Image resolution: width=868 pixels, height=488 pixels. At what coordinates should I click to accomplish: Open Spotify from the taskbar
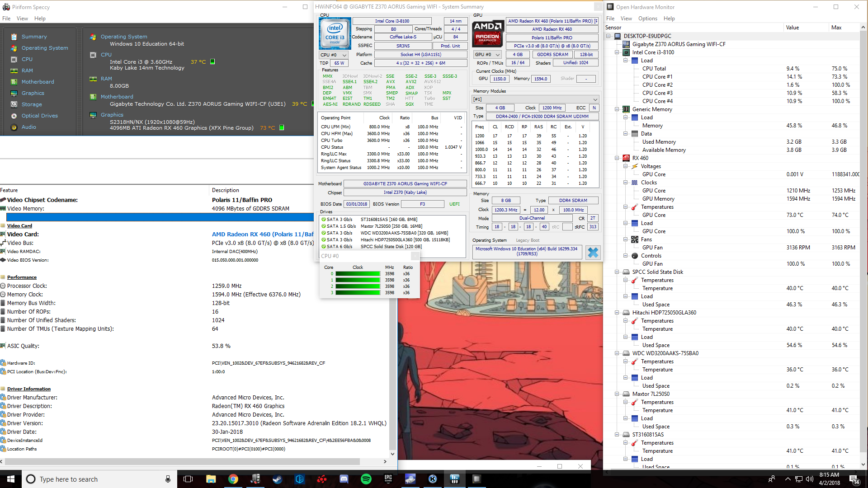366,479
